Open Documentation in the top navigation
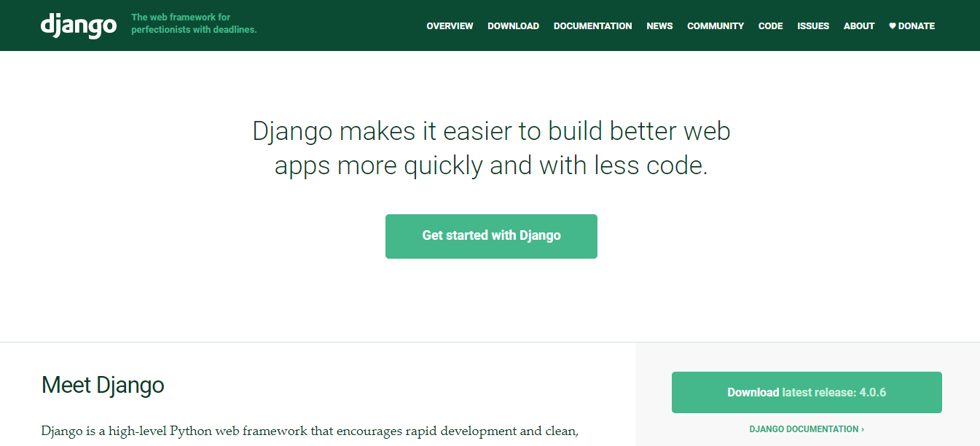980x446 pixels. click(592, 26)
